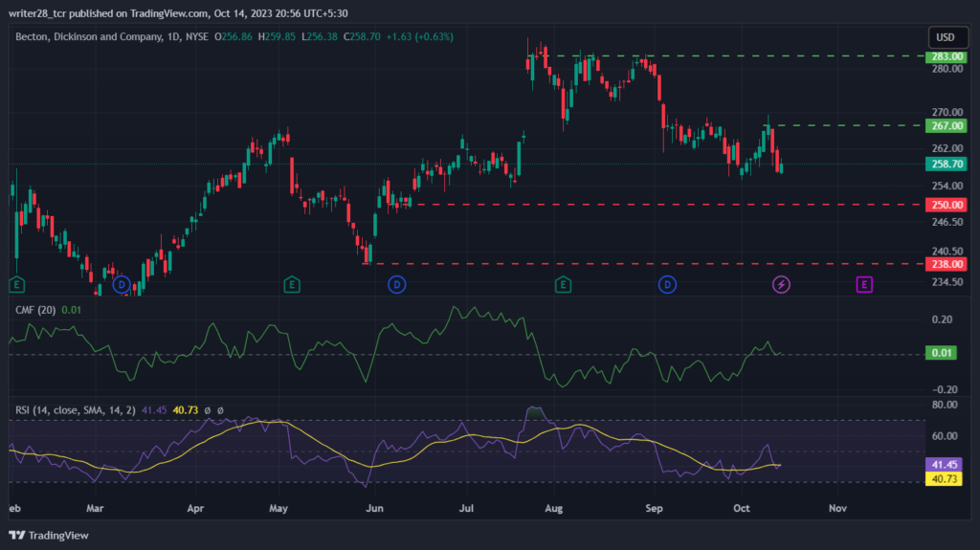The width and height of the screenshot is (980, 550).
Task: Click the 270.00 price axis tick
Action: pyautogui.click(x=947, y=113)
